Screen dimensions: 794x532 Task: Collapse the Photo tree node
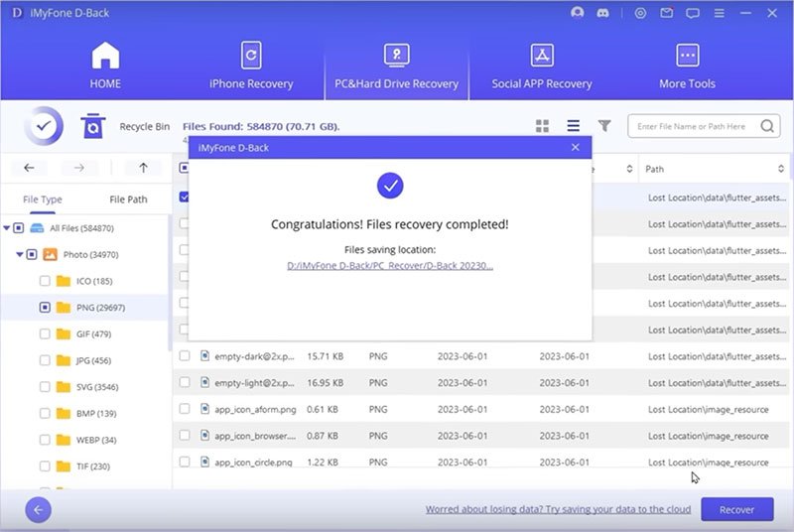(x=19, y=254)
